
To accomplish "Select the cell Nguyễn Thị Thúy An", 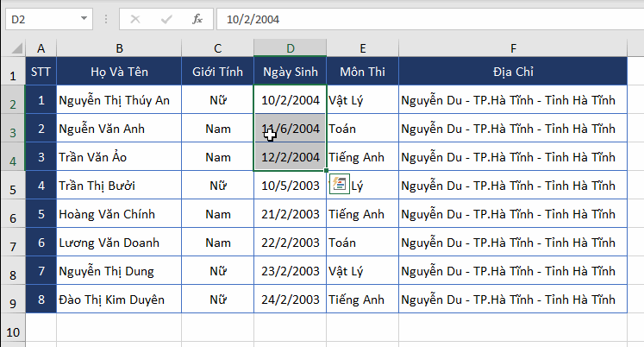I will coord(119,100).
